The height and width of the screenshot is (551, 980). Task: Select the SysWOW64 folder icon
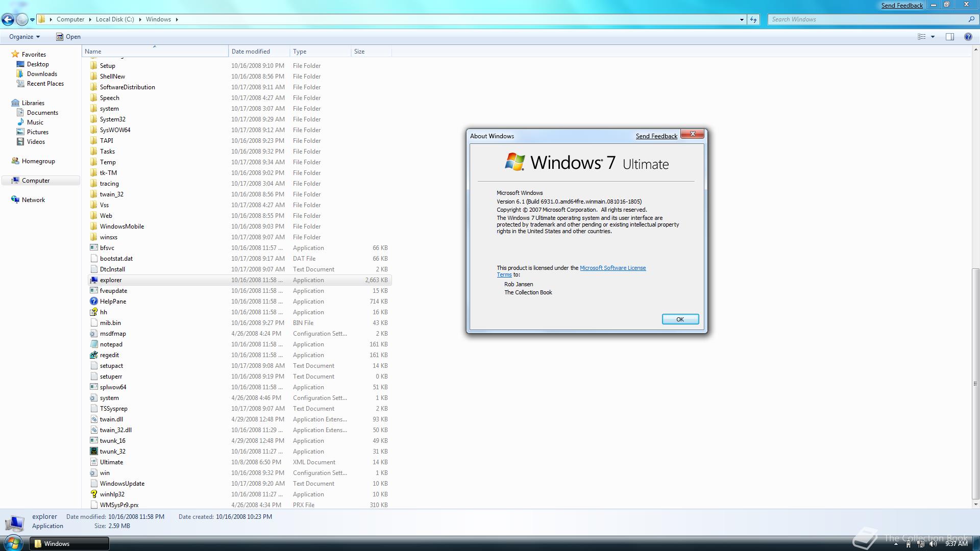tap(93, 130)
